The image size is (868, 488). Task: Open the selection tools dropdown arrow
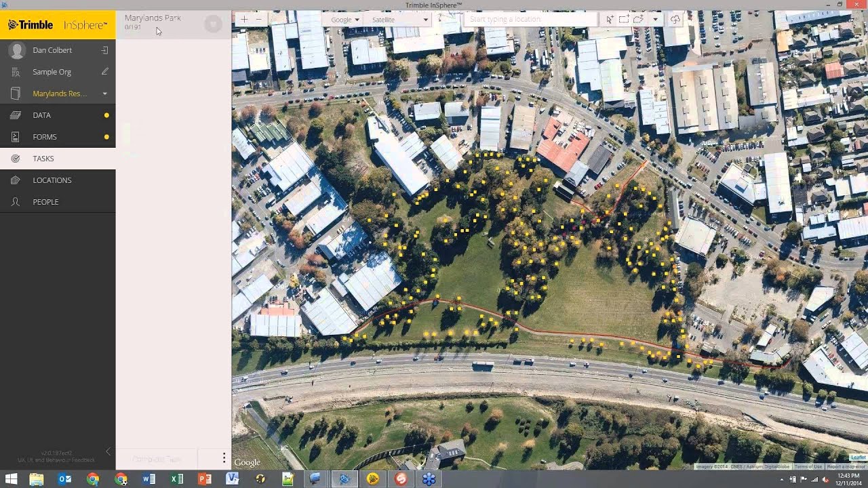tap(655, 20)
